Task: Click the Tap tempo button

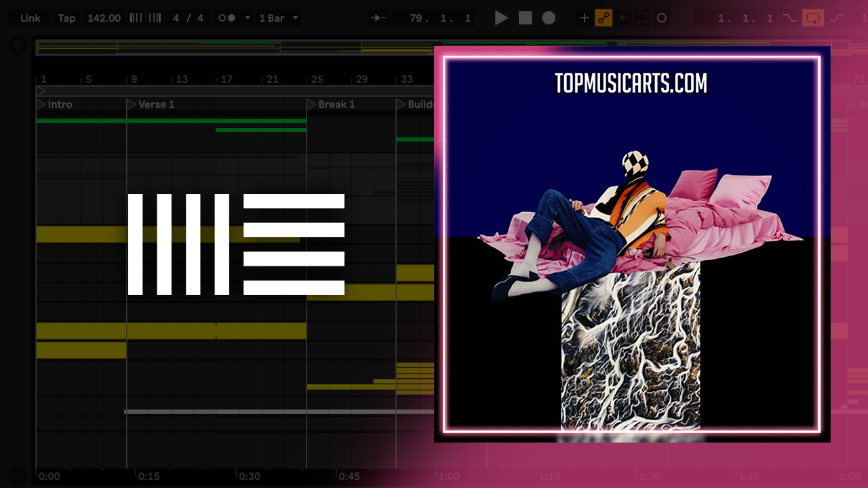Action: click(x=66, y=18)
